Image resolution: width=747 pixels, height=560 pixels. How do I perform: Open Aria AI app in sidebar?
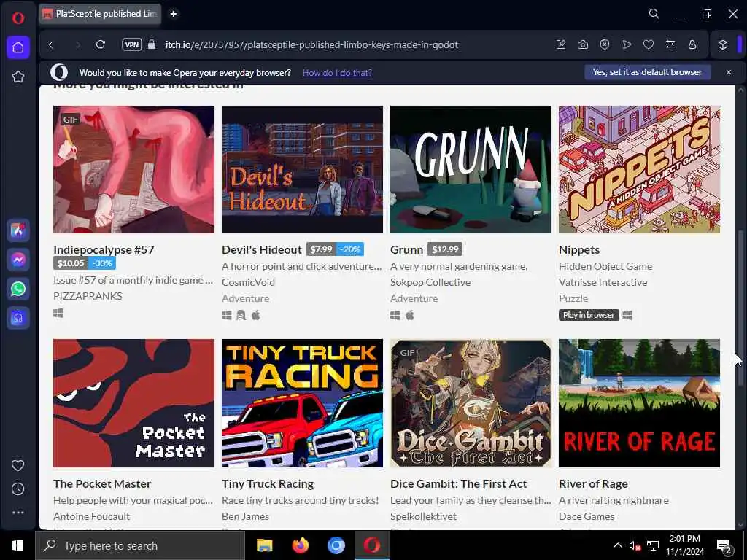[x=18, y=230]
